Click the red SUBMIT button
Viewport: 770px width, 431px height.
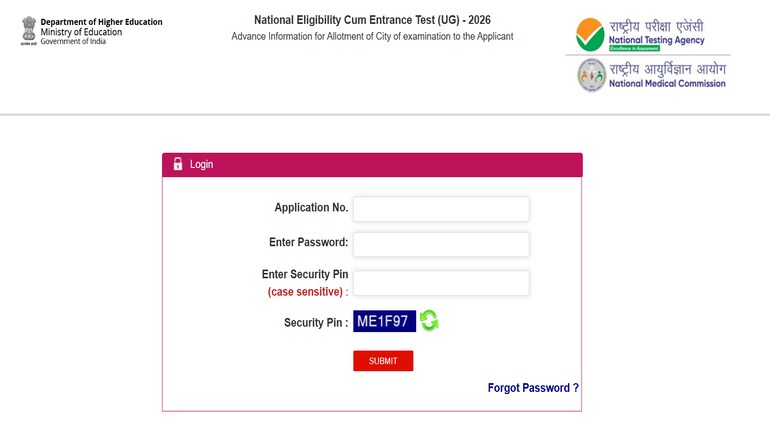(x=383, y=361)
